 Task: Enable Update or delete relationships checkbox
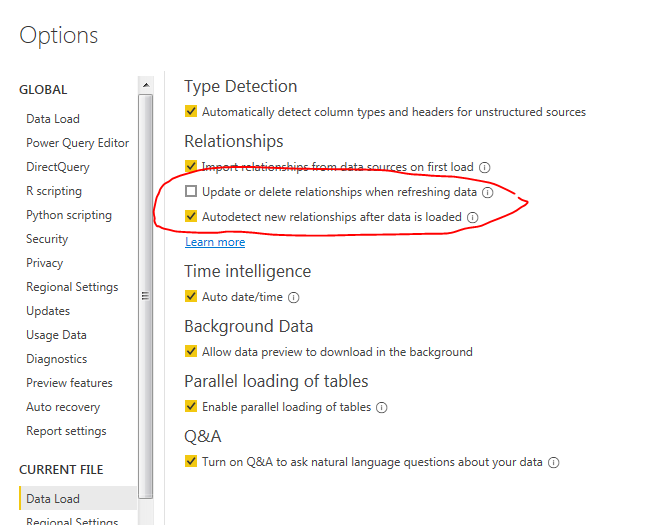191,191
